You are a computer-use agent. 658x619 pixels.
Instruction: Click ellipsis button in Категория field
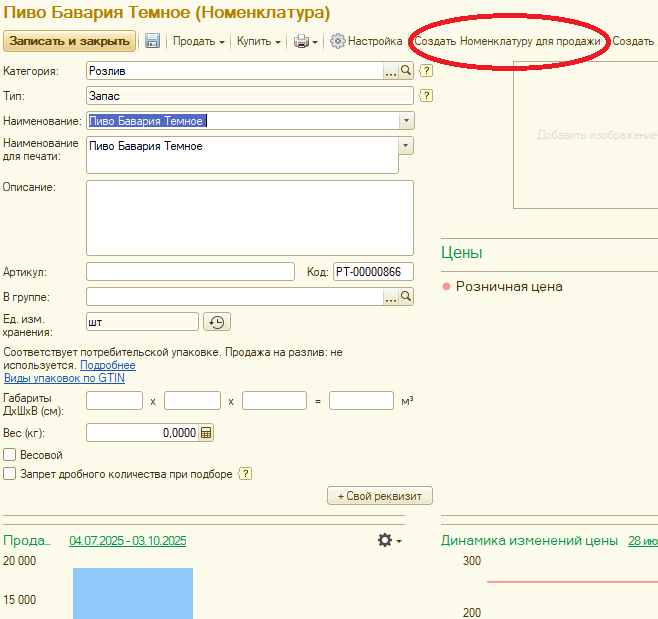pos(391,71)
